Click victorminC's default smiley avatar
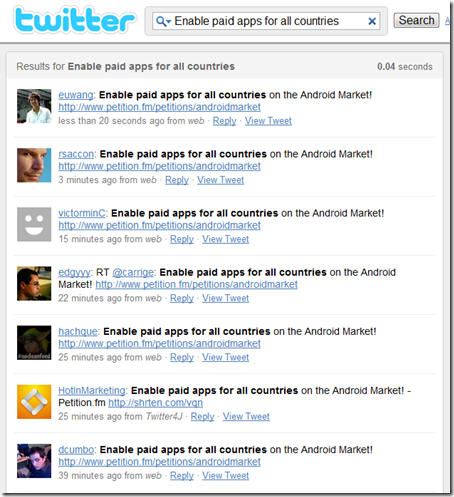This screenshot has height=497, width=454. click(34, 224)
